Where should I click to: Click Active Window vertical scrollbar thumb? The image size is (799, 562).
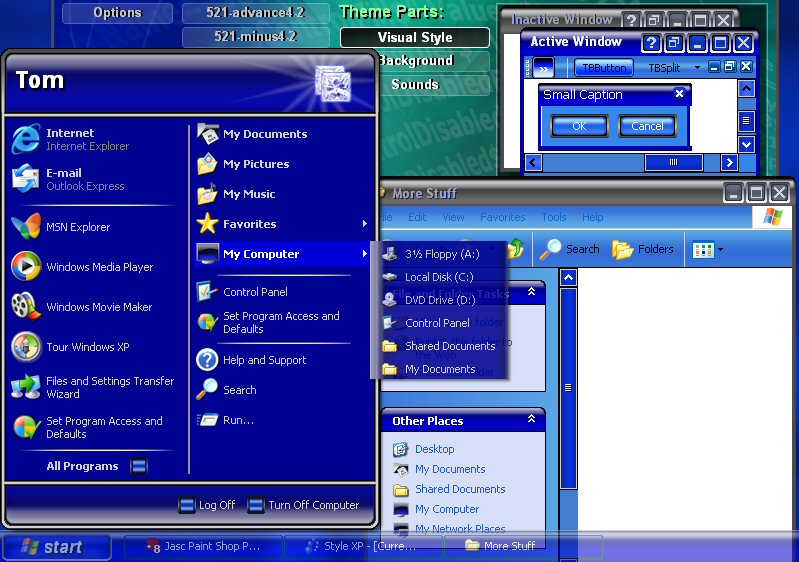[x=746, y=121]
